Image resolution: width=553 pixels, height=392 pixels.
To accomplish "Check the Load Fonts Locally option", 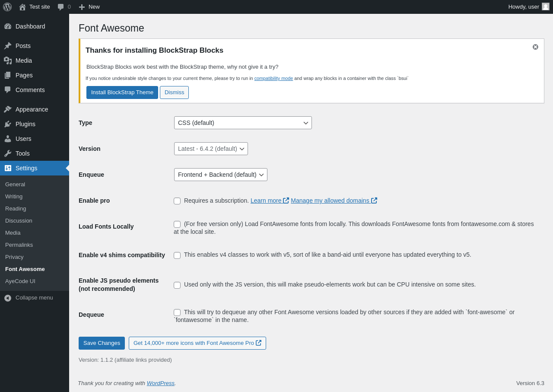I will pos(177,224).
